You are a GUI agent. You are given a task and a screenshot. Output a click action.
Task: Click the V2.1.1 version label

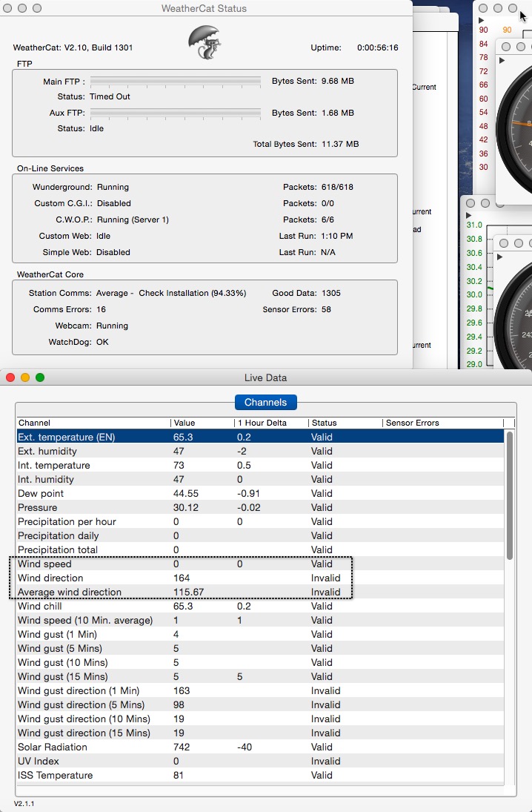pos(24,803)
